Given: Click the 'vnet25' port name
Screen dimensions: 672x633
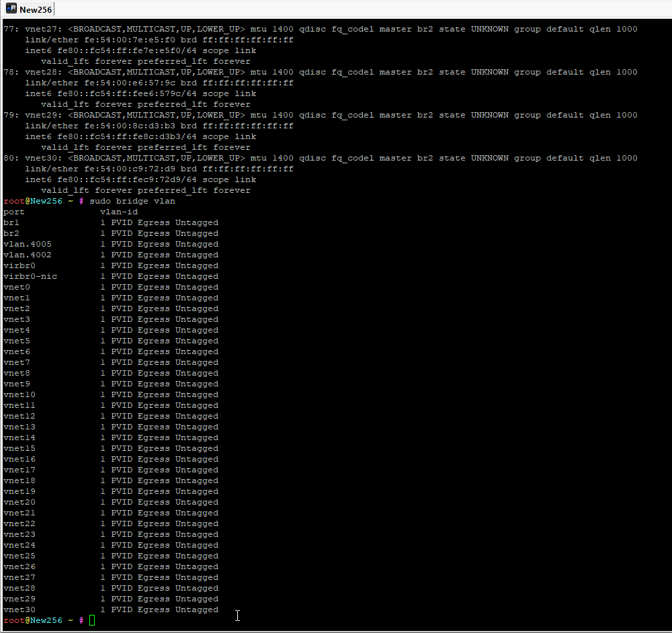Looking at the screenshot, I should (19, 556).
